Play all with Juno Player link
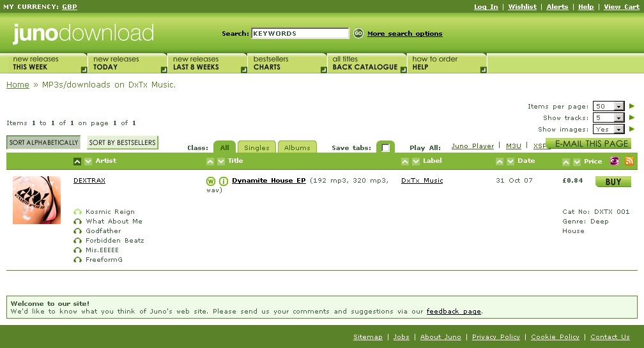Image resolution: width=644 pixels, height=348 pixels. pos(473,146)
